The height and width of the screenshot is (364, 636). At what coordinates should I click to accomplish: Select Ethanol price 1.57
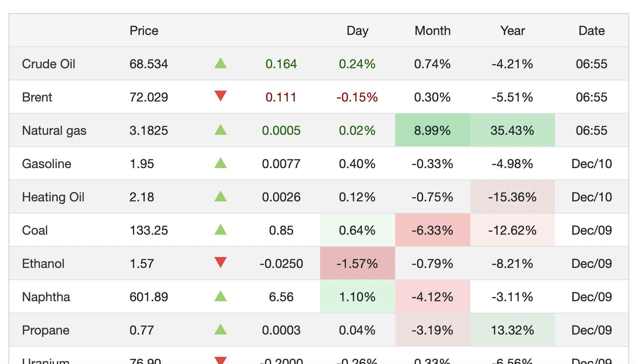142,264
